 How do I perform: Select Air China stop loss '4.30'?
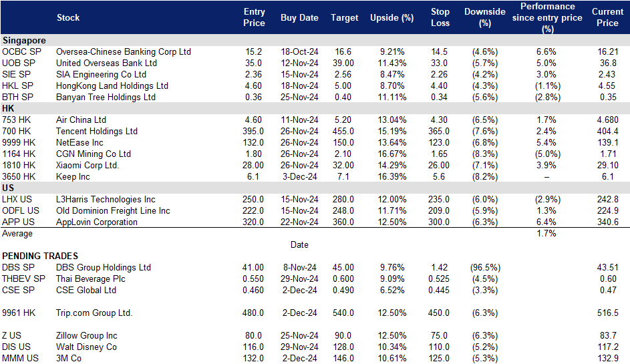pyautogui.click(x=439, y=120)
